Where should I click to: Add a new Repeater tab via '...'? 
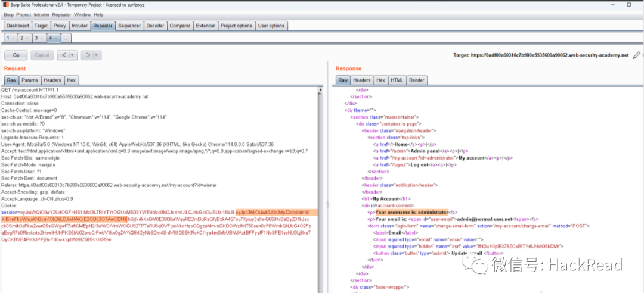tap(66, 38)
